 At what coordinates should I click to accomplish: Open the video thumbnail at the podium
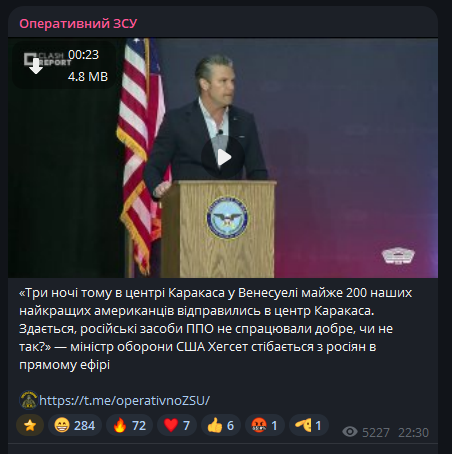point(223,158)
